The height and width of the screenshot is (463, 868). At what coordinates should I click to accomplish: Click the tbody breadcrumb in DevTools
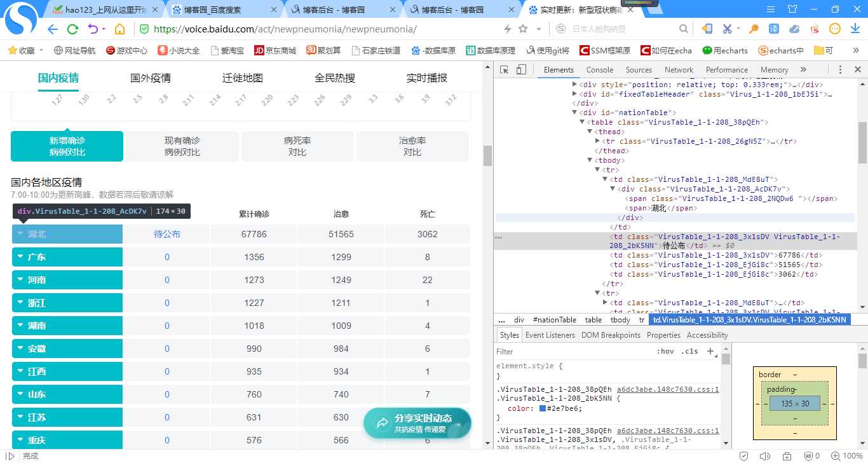click(620, 320)
